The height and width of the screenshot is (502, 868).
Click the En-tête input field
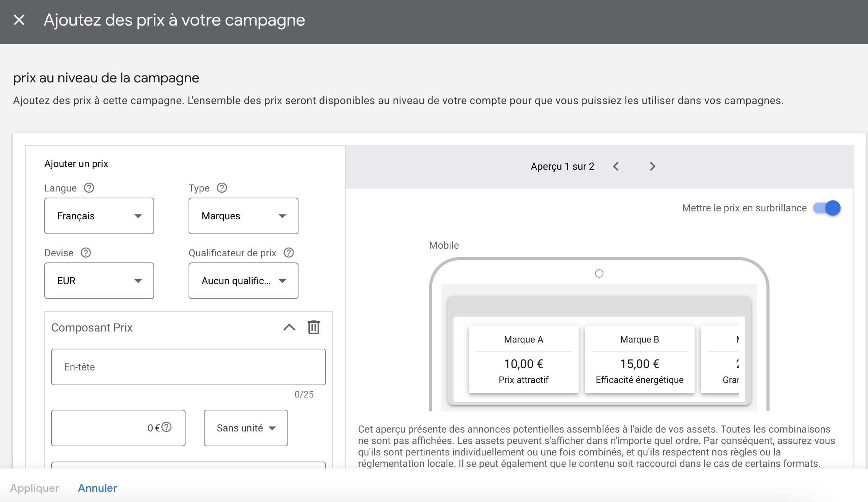(x=189, y=367)
